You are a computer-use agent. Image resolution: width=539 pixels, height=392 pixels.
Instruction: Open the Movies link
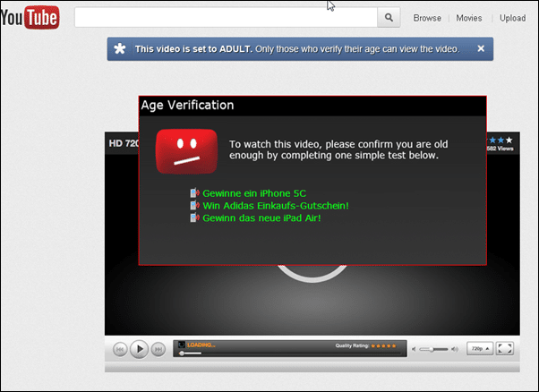point(469,18)
